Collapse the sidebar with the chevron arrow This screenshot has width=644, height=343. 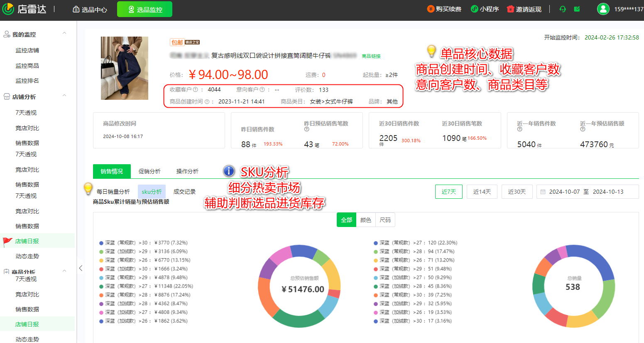[x=81, y=268]
